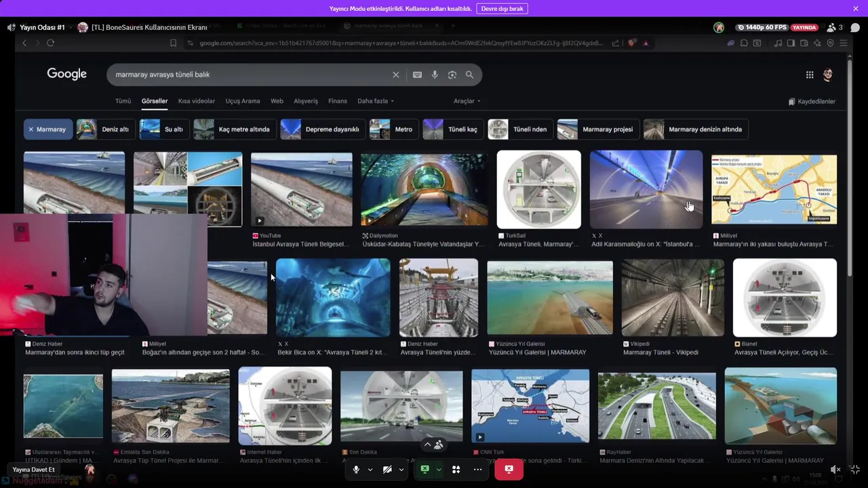Expand the 'Daha fazla' dropdown
Image resolution: width=868 pixels, height=488 pixels.
point(376,101)
